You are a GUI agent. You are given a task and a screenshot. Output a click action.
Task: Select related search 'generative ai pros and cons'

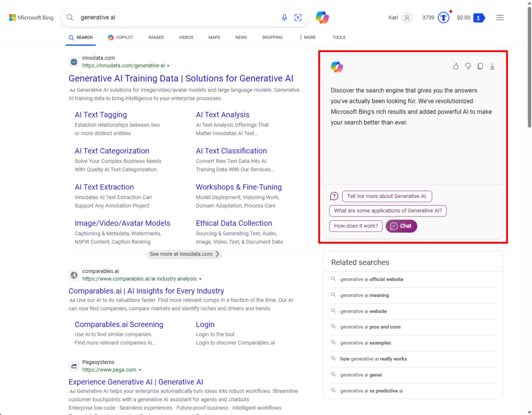(370, 327)
